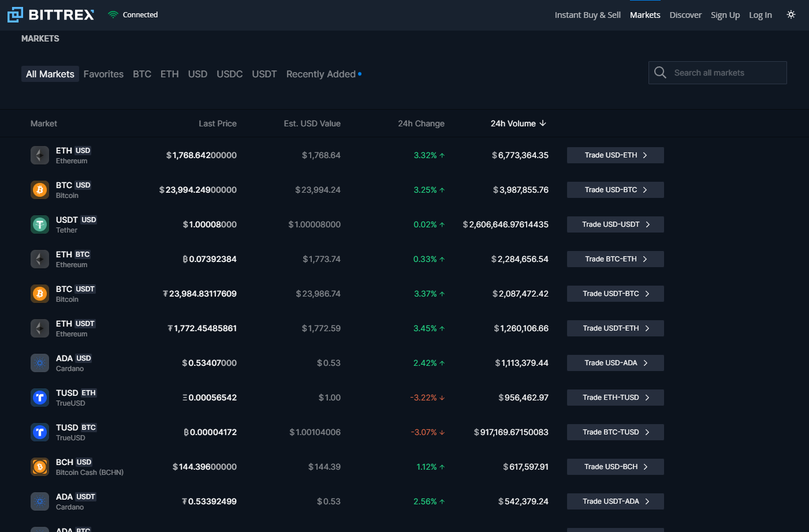This screenshot has height=532, width=809.
Task: Open Instant Buy & Sell page
Action: click(x=588, y=15)
